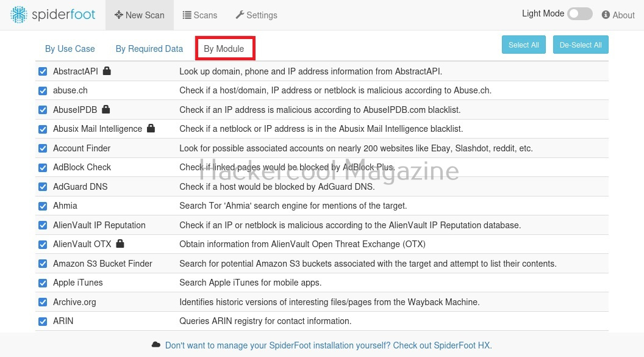Toggle the Apple iTunes checkbox
Viewport: 644px width, 357px height.
click(43, 283)
